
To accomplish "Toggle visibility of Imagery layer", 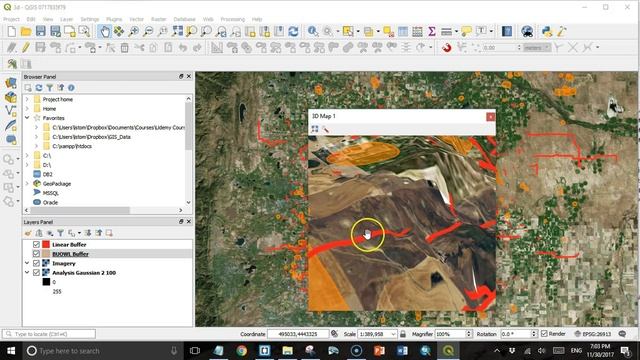I will click(x=36, y=263).
